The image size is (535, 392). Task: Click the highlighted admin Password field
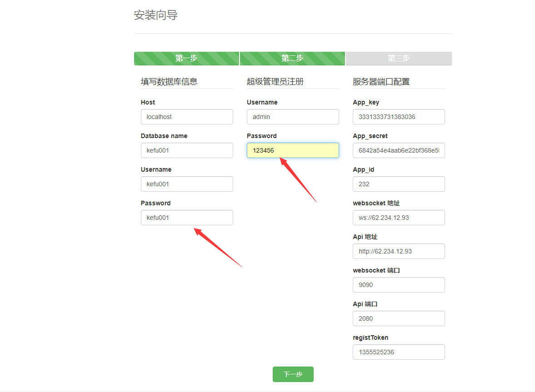tap(293, 150)
